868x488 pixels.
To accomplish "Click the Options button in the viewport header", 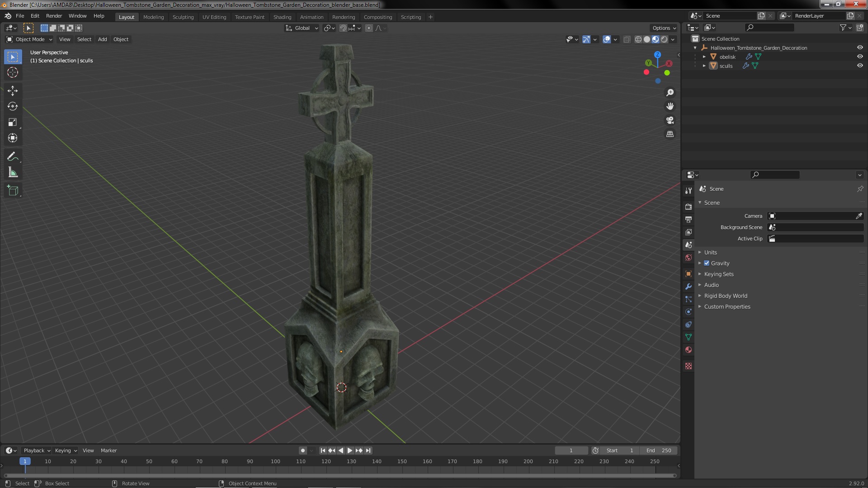I will (x=664, y=28).
